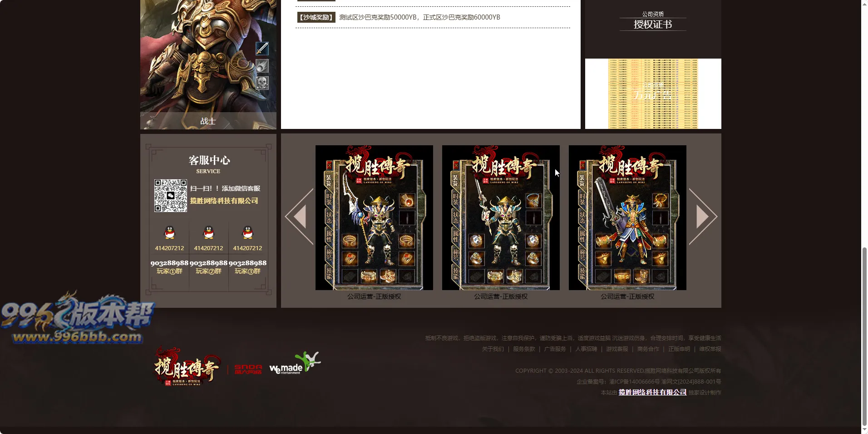Click the 揽胜传奇 logo in the footer
868x434 pixels.
pos(187,367)
